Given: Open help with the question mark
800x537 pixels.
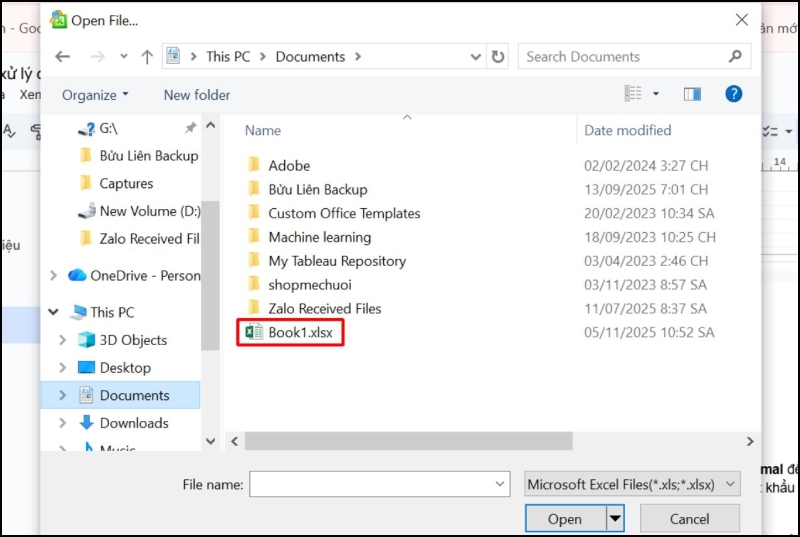Looking at the screenshot, I should click(x=733, y=94).
